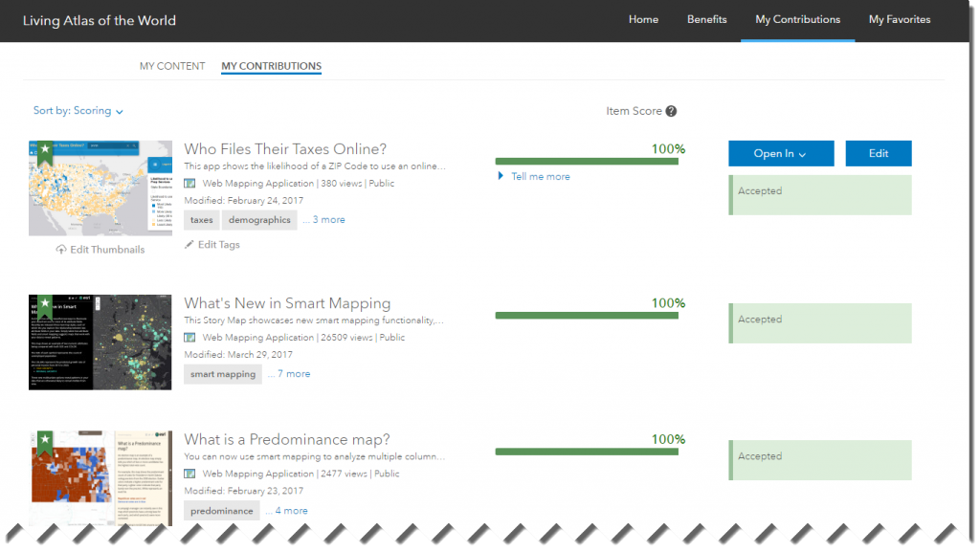Click the Edit button for the taxes item

(879, 154)
